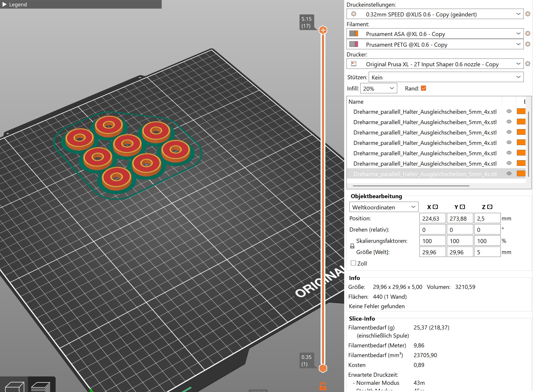Image resolution: width=533 pixels, height=392 pixels.
Task: Click the Position Y field 273,88
Action: [460, 218]
